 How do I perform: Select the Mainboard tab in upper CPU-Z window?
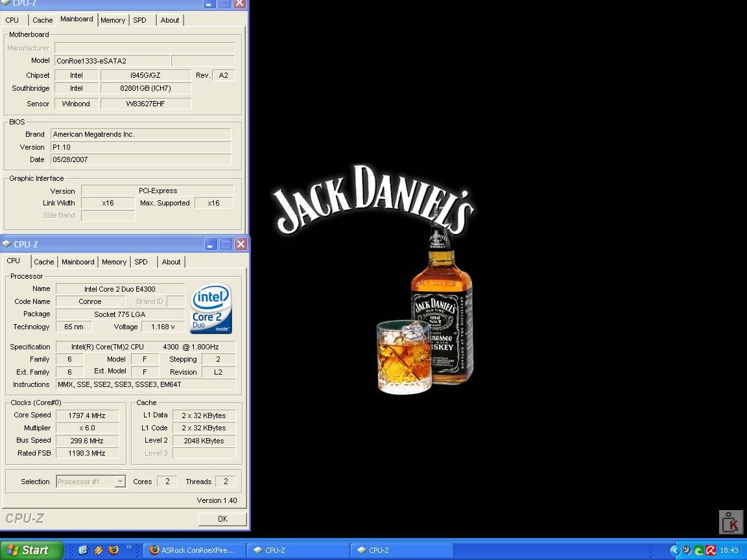tap(77, 19)
